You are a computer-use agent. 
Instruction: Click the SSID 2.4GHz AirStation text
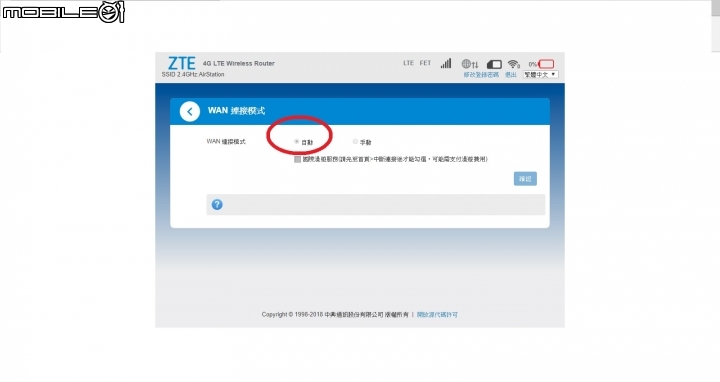tap(193, 74)
